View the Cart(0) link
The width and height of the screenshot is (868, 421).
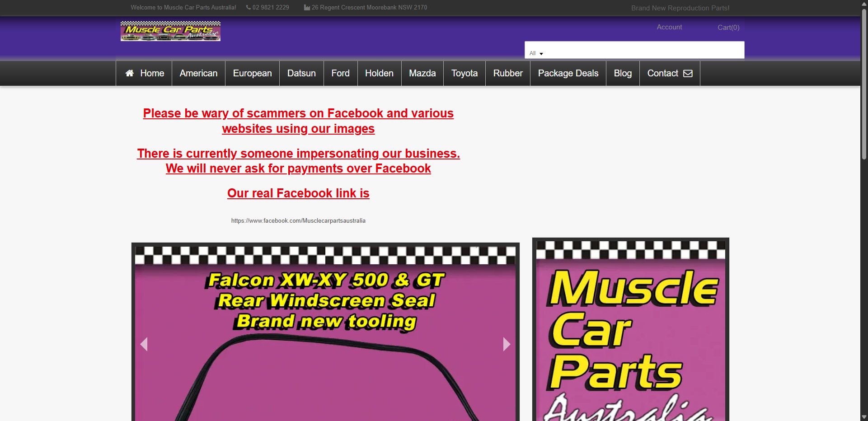coord(728,28)
